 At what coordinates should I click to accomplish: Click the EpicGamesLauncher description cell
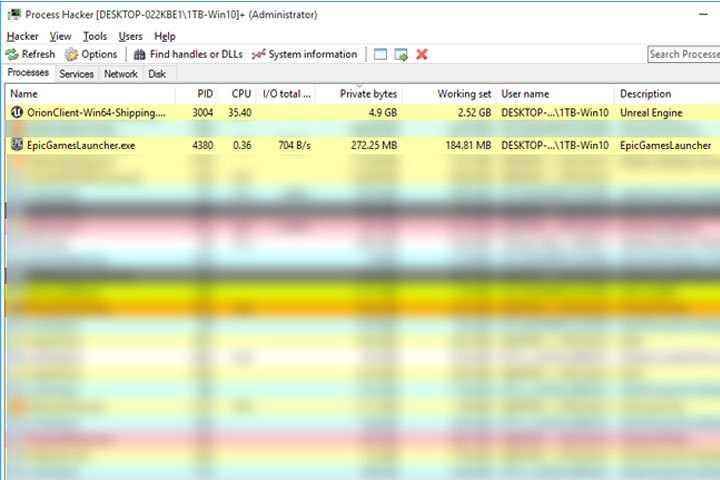[665, 145]
